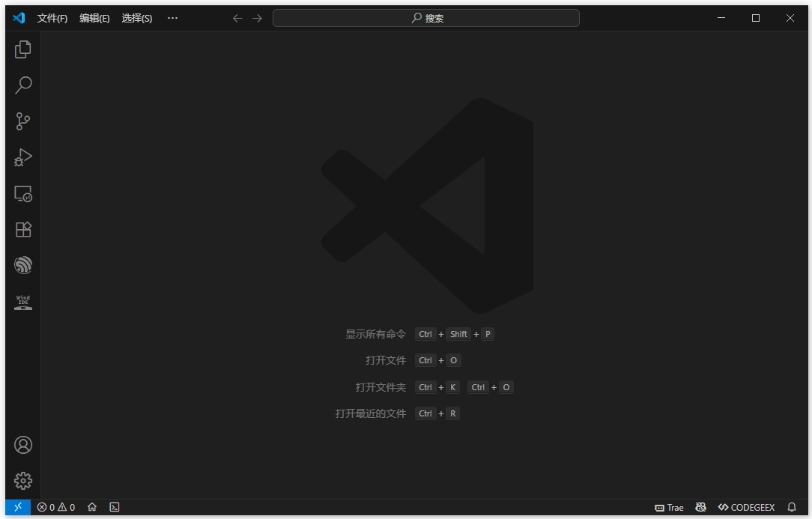812x519 pixels.
Task: Open the Search view
Action: (22, 85)
